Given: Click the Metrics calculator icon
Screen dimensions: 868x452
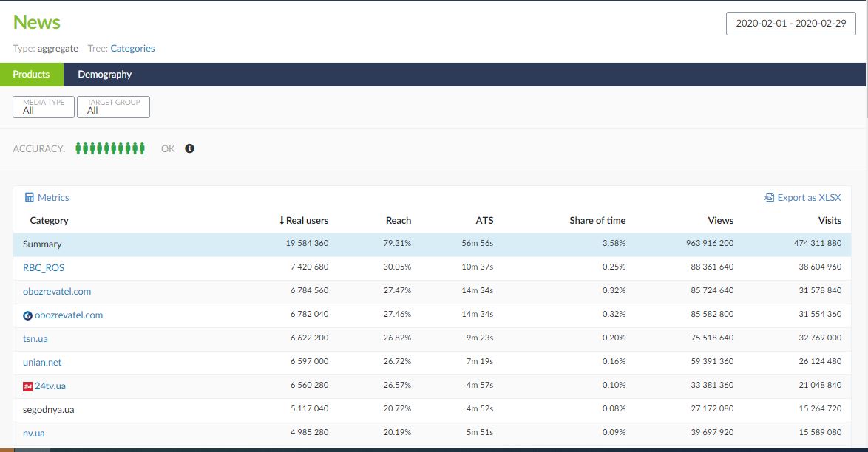Looking at the screenshot, I should click(x=30, y=198).
